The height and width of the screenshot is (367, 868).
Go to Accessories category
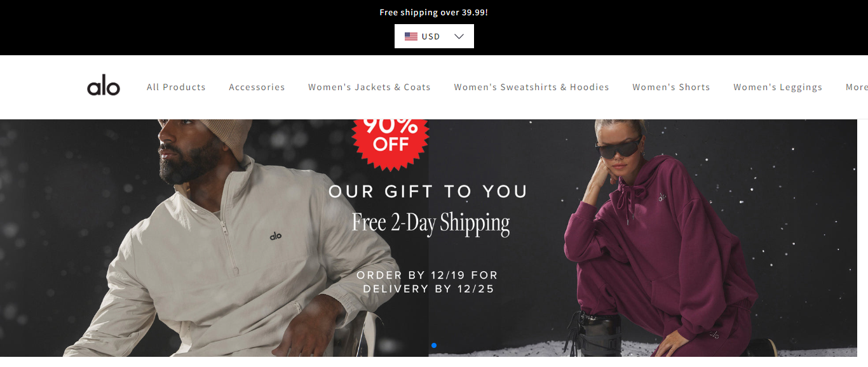click(257, 87)
